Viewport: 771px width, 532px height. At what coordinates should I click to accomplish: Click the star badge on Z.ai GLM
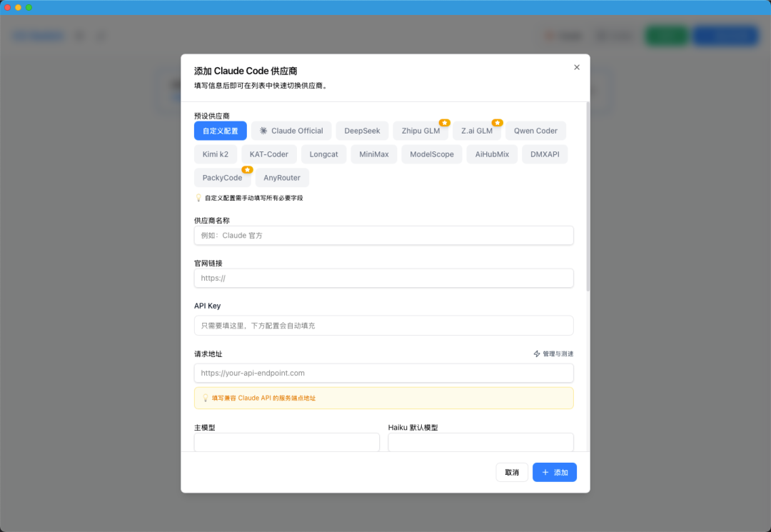coord(497,122)
